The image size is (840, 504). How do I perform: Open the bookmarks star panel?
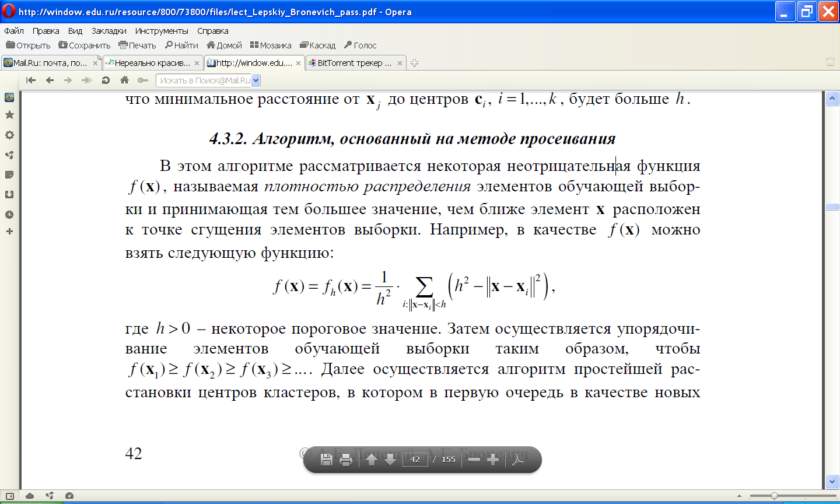click(9, 115)
